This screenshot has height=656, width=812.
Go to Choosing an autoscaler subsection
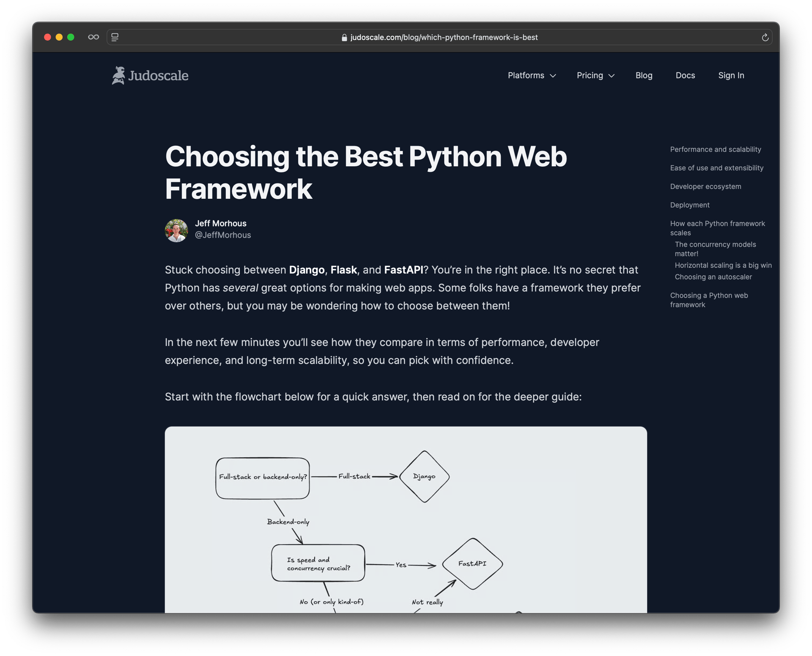coord(713,277)
